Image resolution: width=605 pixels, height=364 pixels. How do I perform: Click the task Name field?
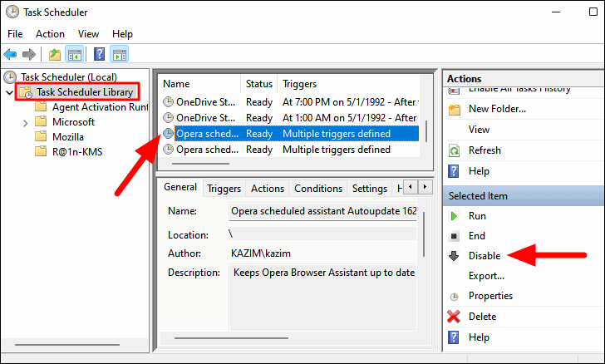323,211
